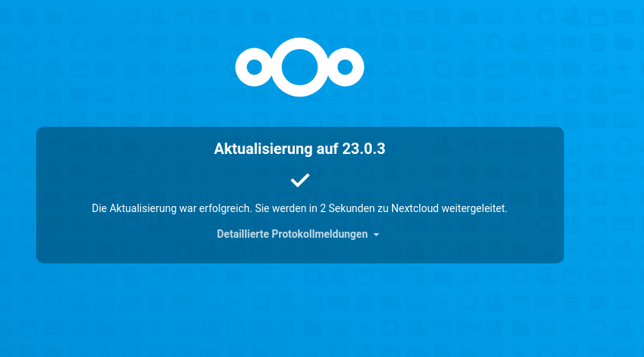Image resolution: width=644 pixels, height=357 pixels.
Task: Click the left small circle of Nextcloud logo
Action: tap(254, 67)
